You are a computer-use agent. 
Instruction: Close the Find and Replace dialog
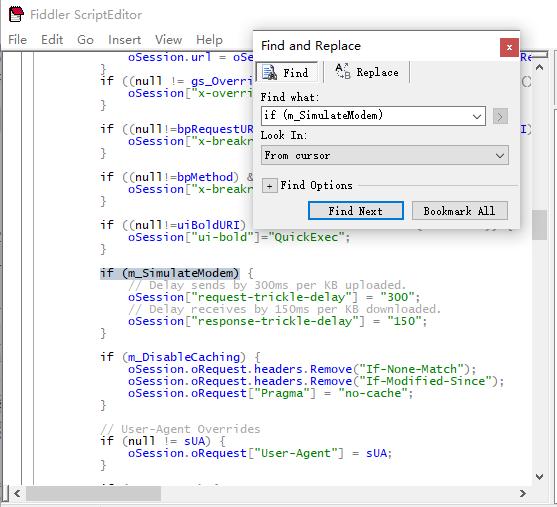(509, 47)
